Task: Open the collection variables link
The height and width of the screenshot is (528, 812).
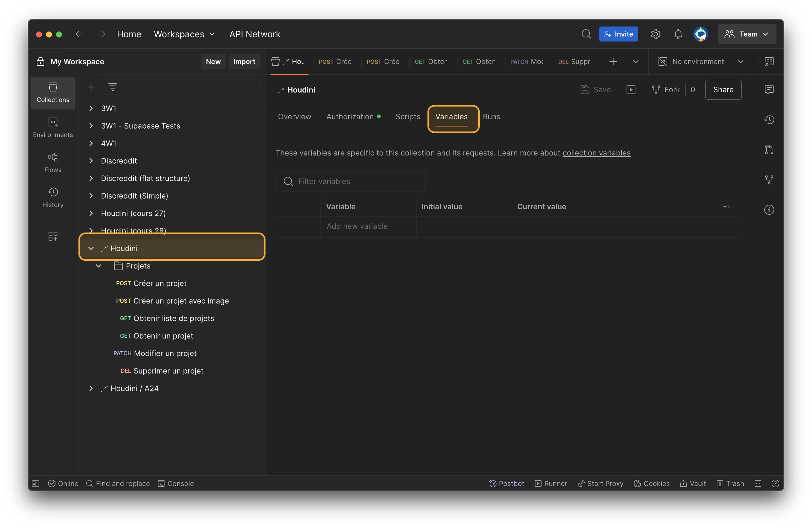Action: pyautogui.click(x=596, y=153)
